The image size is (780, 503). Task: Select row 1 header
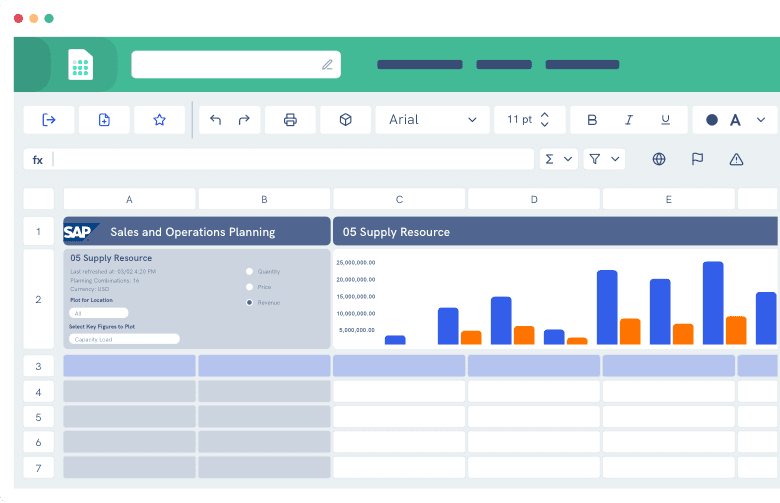(x=38, y=231)
